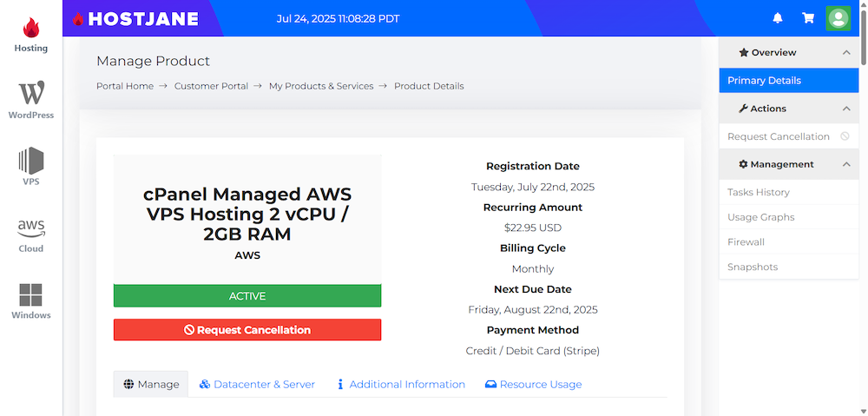Go to Portal Home breadcrumb
The image size is (868, 416).
click(x=124, y=86)
